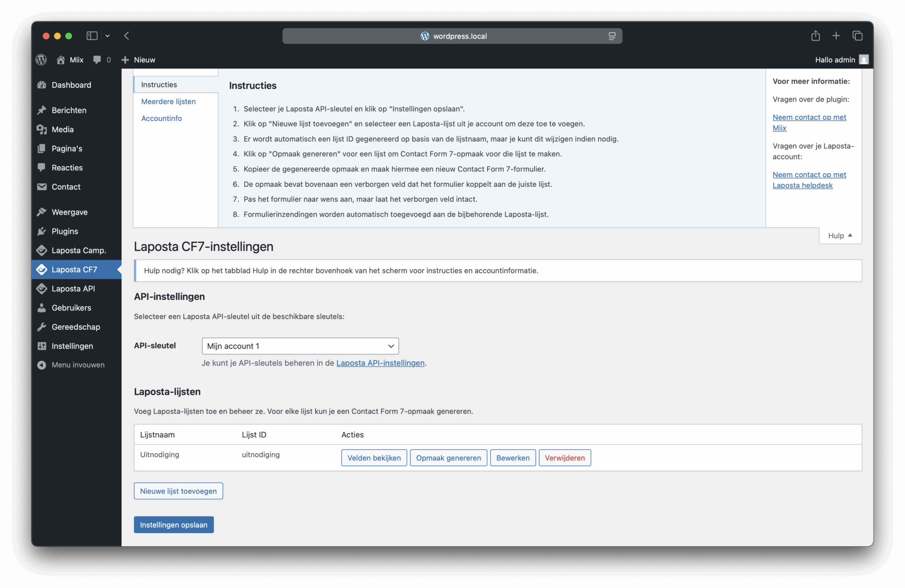Click Instellingen opslaan button

[174, 524]
